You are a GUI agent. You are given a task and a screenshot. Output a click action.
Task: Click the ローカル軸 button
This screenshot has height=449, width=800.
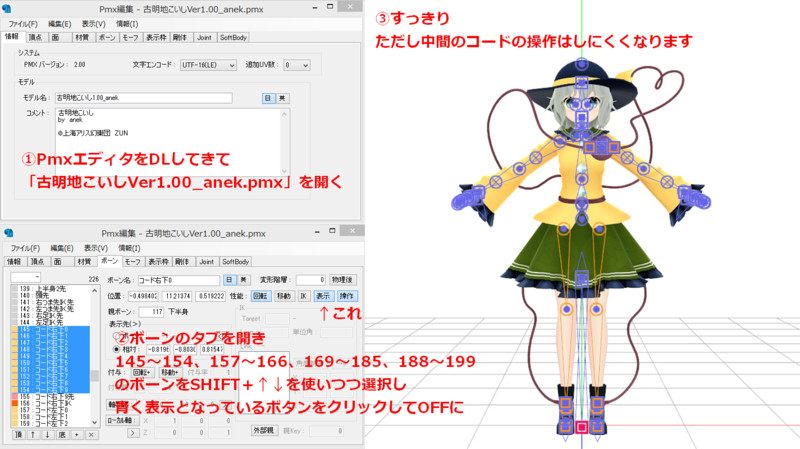[121, 420]
